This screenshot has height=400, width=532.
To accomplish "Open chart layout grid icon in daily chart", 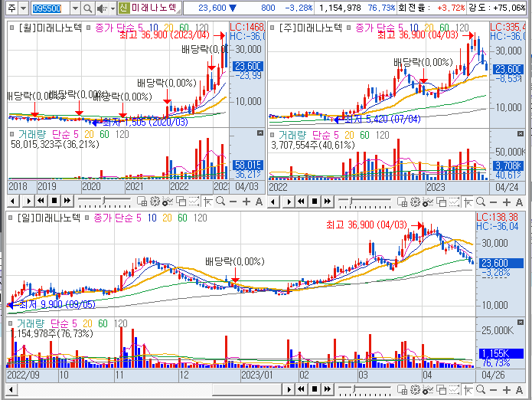I will pos(402,390).
